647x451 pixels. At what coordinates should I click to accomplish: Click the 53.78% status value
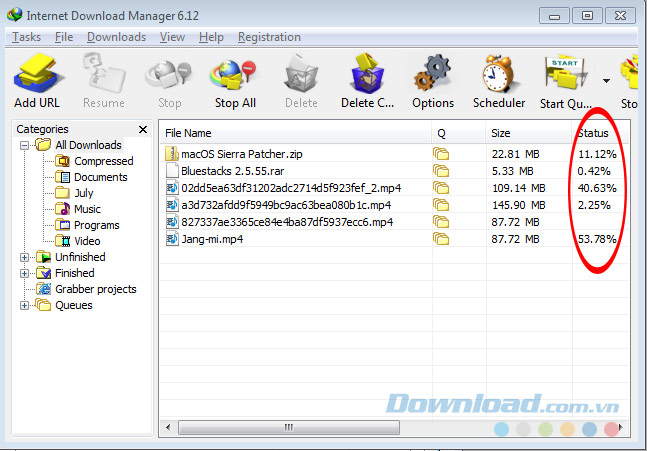pyautogui.click(x=597, y=239)
